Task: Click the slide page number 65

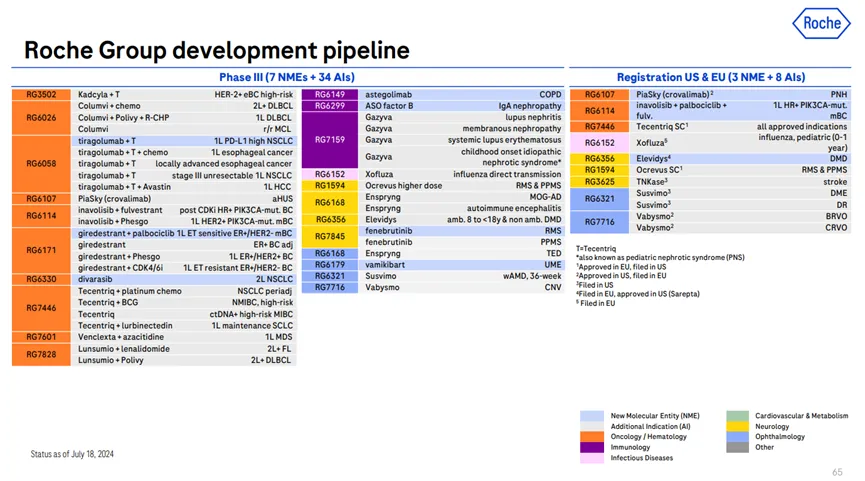Action: (x=837, y=471)
